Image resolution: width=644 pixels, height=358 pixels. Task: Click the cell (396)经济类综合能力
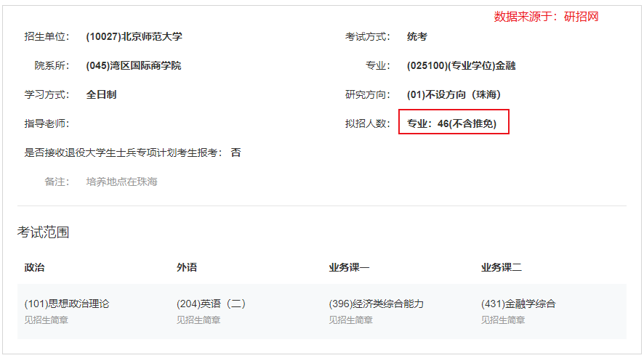[377, 304]
